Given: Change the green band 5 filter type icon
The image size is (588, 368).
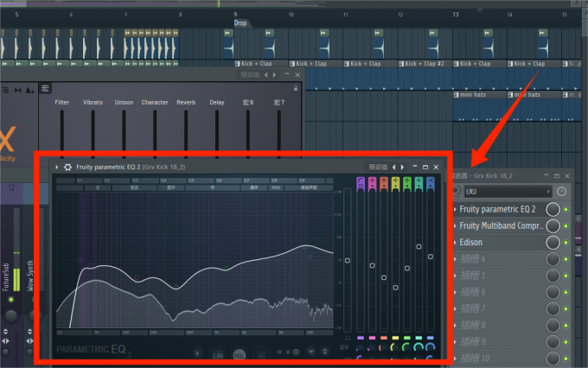Looking at the screenshot, I should tap(407, 184).
